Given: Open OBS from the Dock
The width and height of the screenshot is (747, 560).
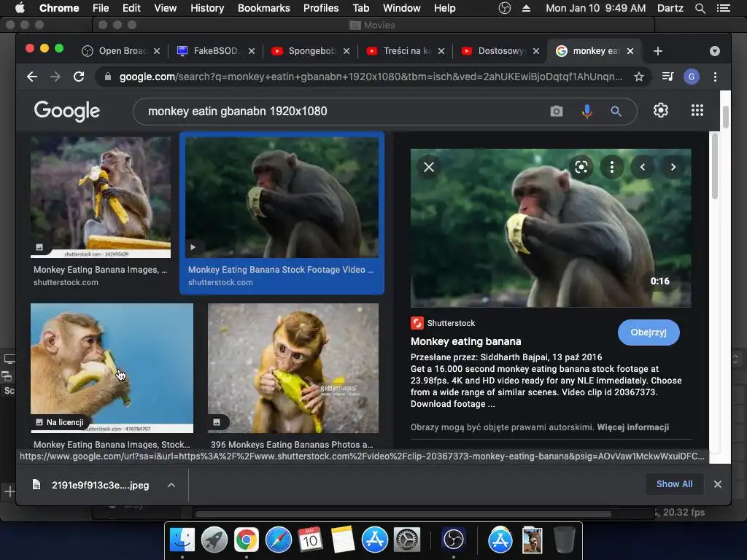Looking at the screenshot, I should pos(453,540).
